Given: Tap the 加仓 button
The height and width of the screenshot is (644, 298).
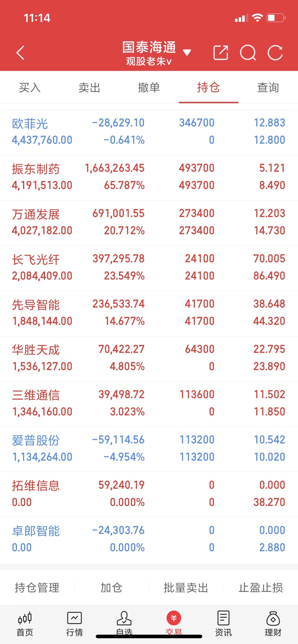Looking at the screenshot, I should 112,588.
